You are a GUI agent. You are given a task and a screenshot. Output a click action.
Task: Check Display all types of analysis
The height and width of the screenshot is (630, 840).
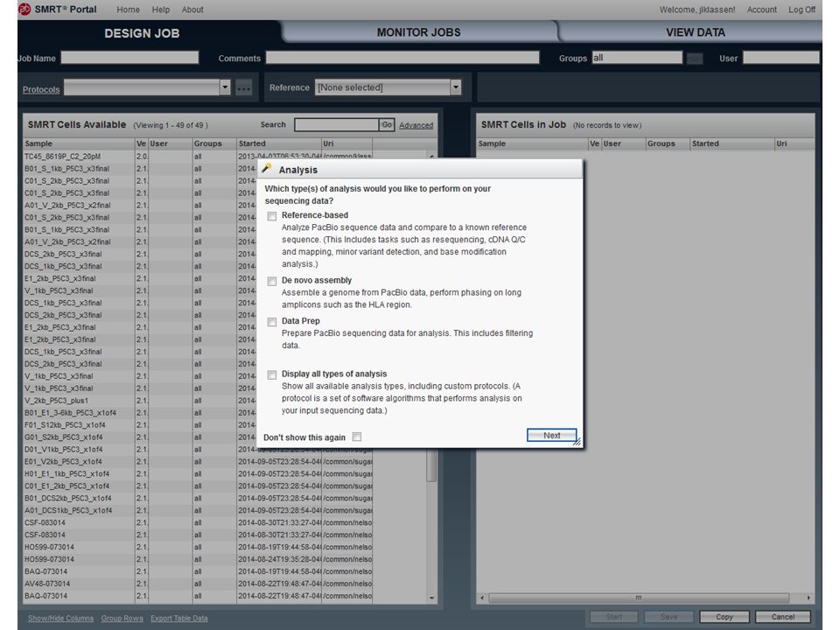(x=272, y=375)
